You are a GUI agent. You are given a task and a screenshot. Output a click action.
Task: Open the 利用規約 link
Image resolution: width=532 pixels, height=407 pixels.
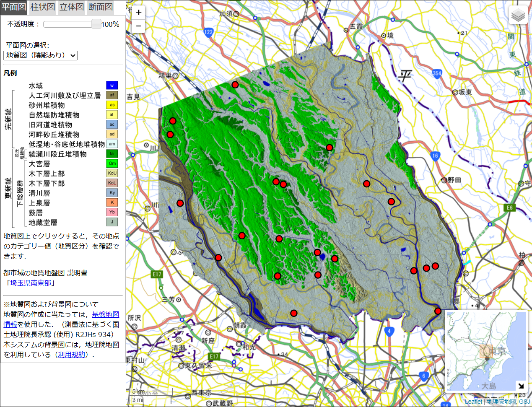tap(71, 355)
